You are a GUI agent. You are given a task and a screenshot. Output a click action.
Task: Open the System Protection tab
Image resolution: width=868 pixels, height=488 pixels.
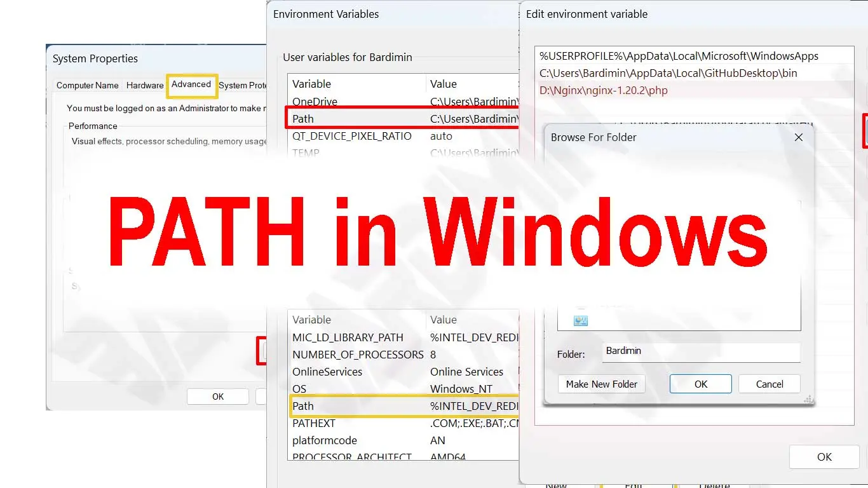243,85
